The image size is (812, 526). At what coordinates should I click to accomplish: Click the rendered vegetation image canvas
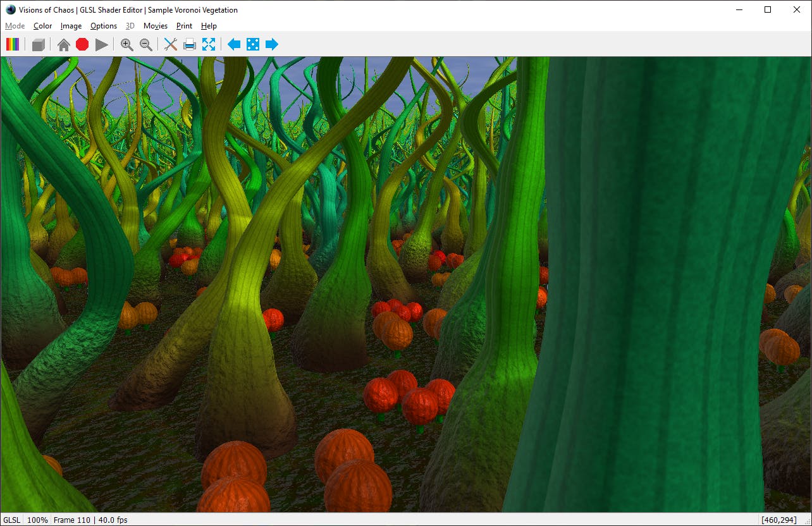[x=405, y=284]
